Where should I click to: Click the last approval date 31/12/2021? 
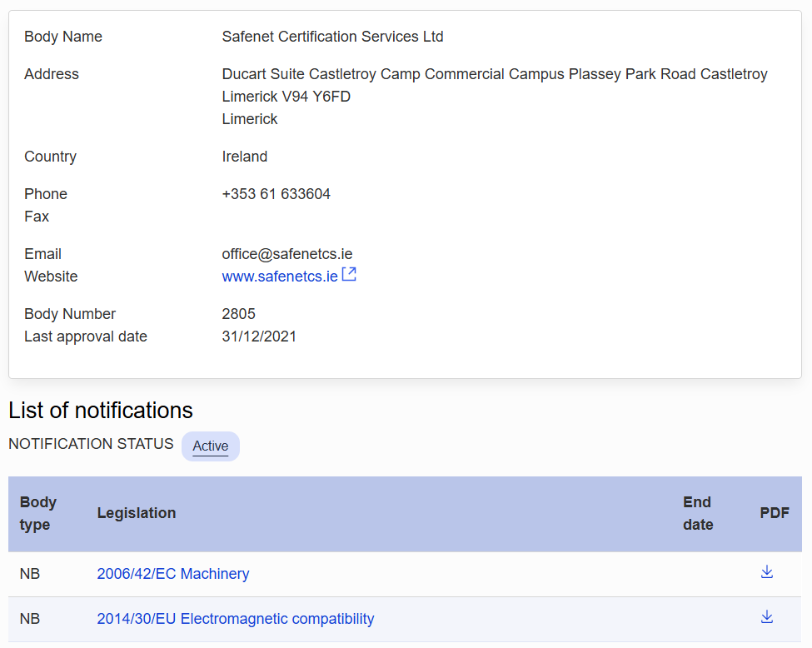pos(259,336)
